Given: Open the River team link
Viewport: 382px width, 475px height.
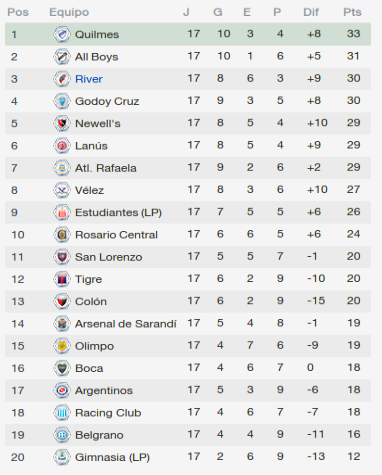Looking at the screenshot, I should pos(89,79).
